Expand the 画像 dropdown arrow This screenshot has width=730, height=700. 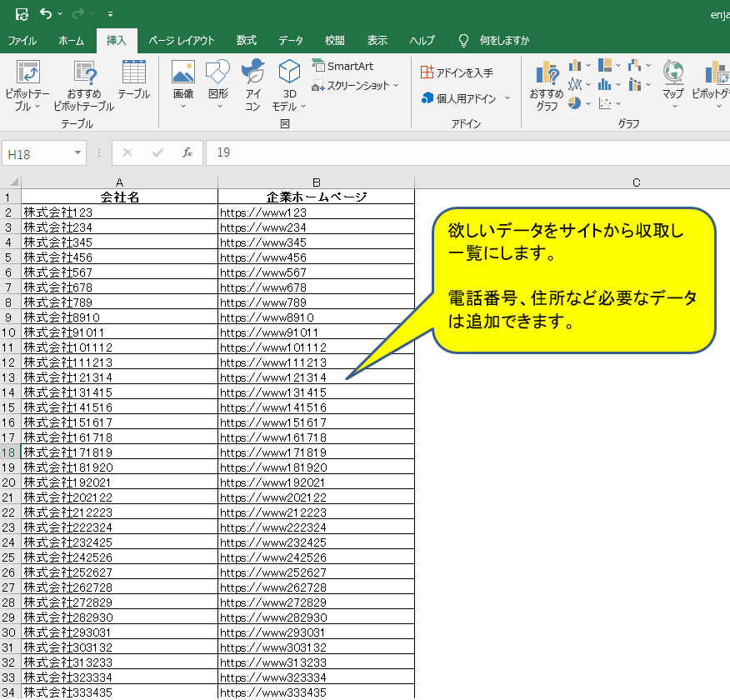point(183,107)
